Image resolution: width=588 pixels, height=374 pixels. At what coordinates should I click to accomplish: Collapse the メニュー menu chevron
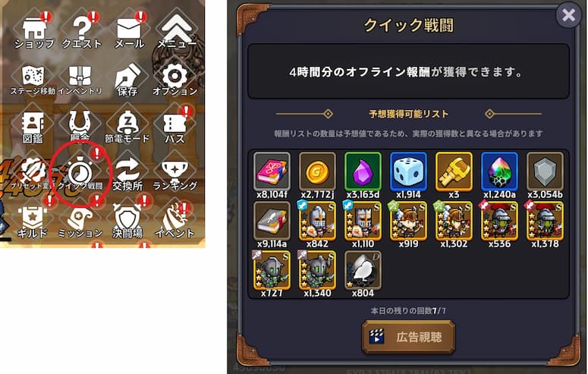(176, 33)
